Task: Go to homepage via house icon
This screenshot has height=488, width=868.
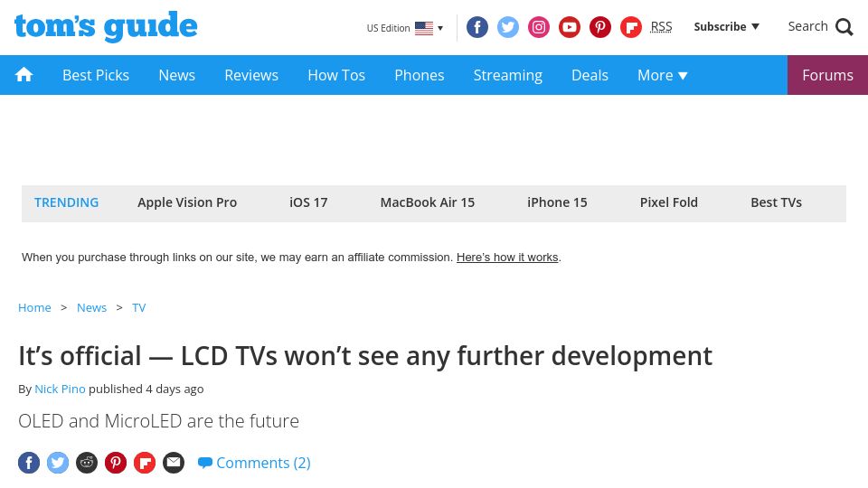Action: 24,75
